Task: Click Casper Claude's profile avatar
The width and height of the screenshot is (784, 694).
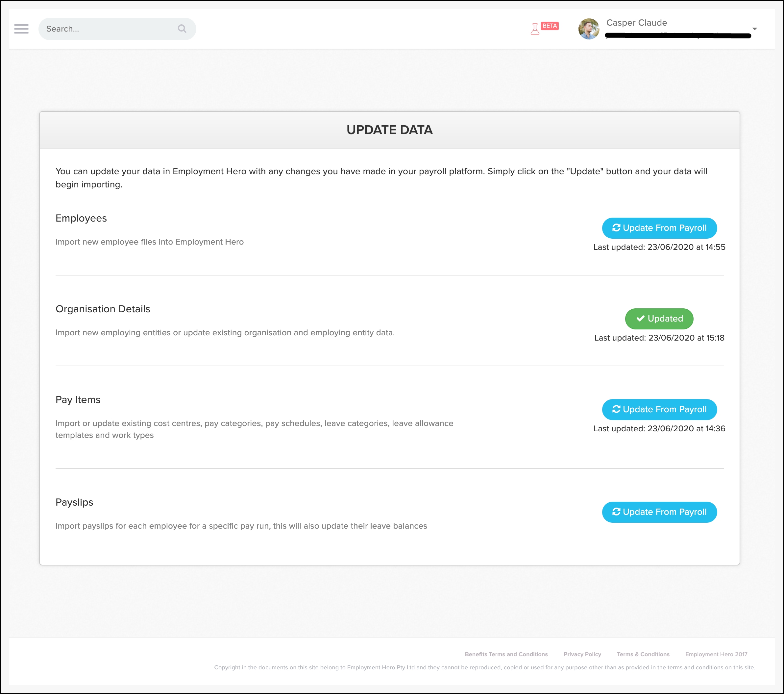Action: (x=588, y=29)
